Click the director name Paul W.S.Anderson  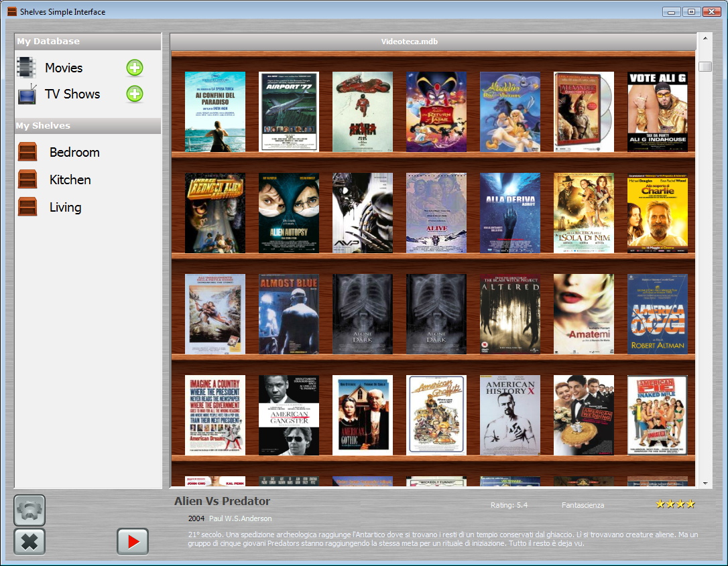240,518
